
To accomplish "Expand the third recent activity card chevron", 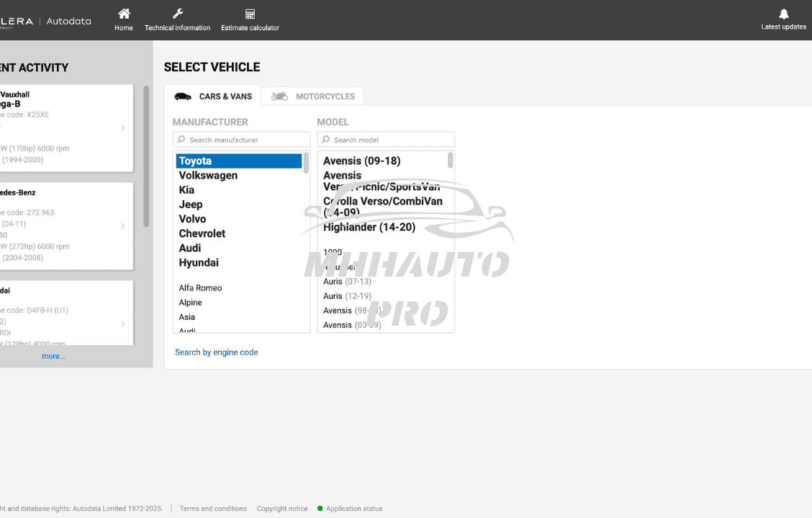I will [x=123, y=324].
